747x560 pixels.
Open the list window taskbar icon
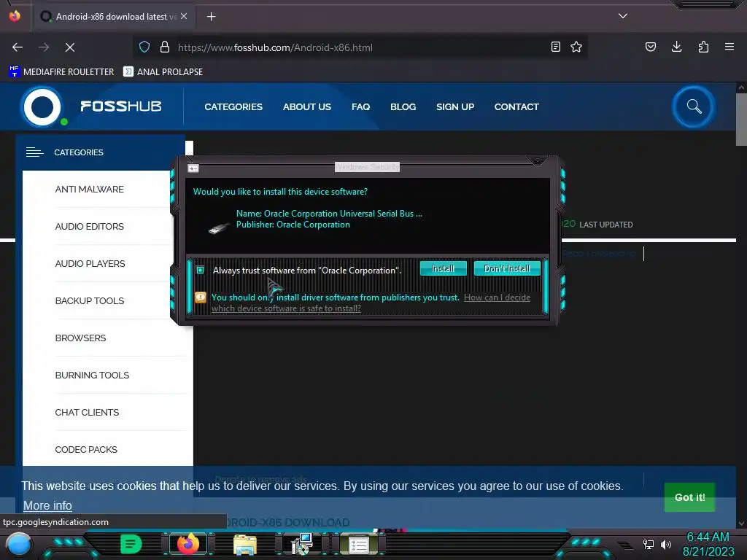(x=359, y=544)
